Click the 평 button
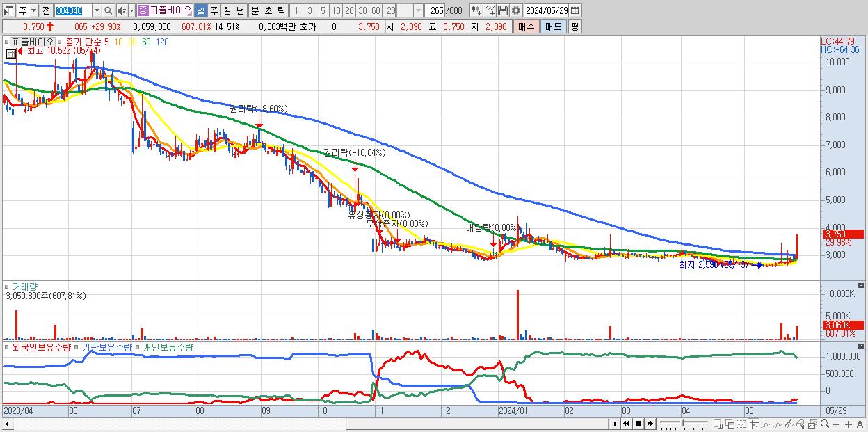The image size is (868, 432). click(574, 26)
